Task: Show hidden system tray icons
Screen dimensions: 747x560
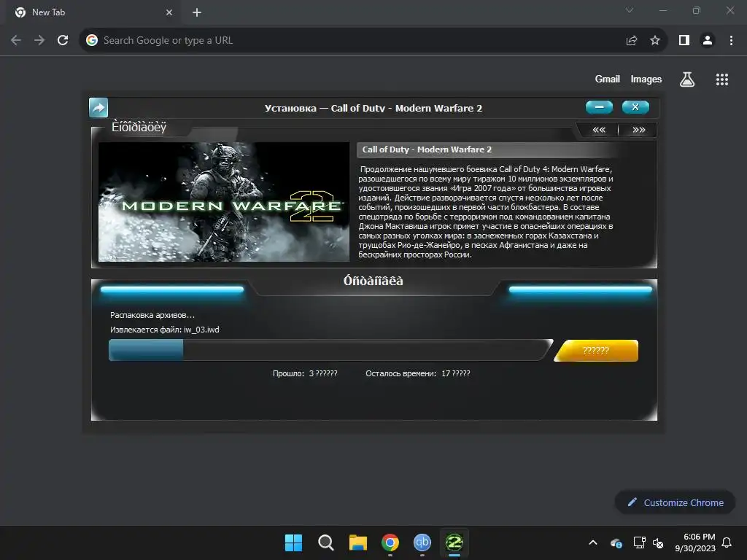Action: (593, 542)
